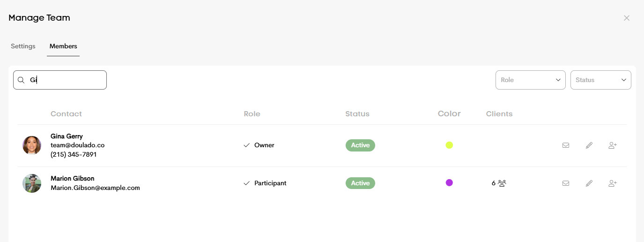Open pencil edit icon for Marion Gibson
644x242 pixels.
tap(589, 183)
